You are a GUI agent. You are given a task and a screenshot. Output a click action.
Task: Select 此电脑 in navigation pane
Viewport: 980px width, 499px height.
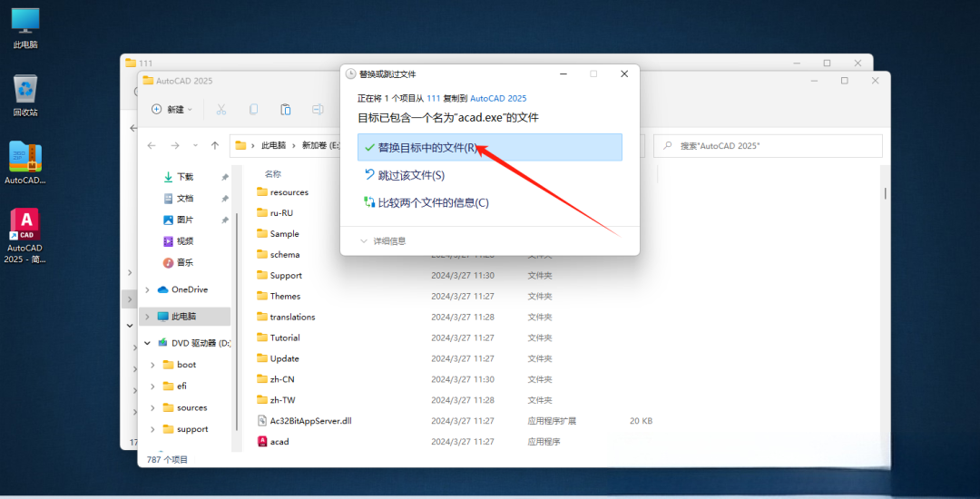(184, 317)
